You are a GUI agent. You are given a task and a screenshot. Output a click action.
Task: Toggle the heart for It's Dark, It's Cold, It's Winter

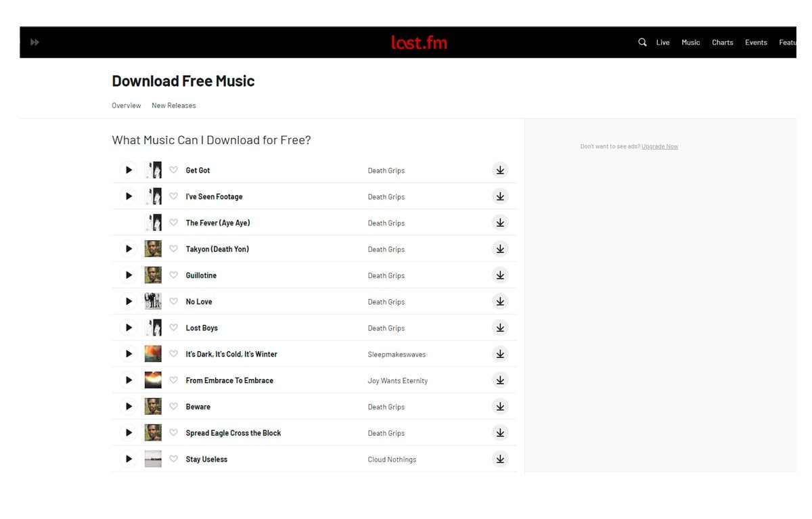(173, 354)
